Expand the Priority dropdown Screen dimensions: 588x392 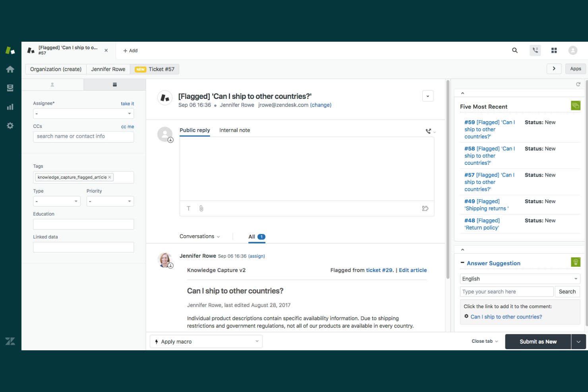pyautogui.click(x=110, y=201)
